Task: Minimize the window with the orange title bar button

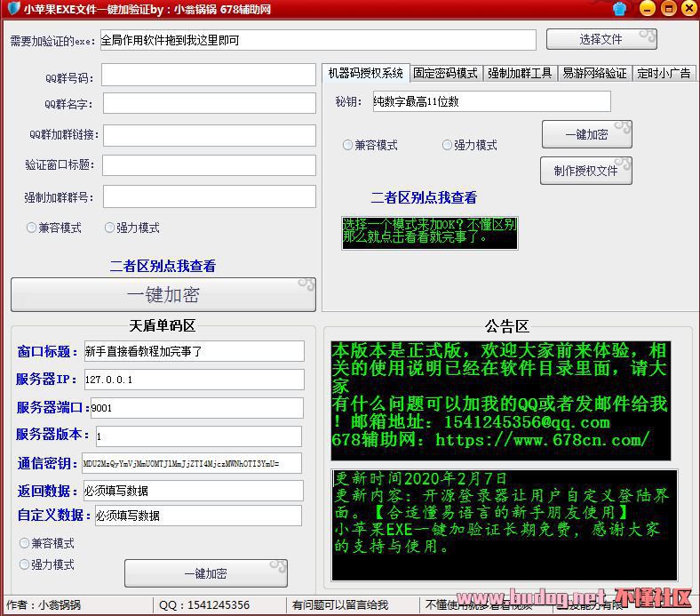Action: [645, 9]
